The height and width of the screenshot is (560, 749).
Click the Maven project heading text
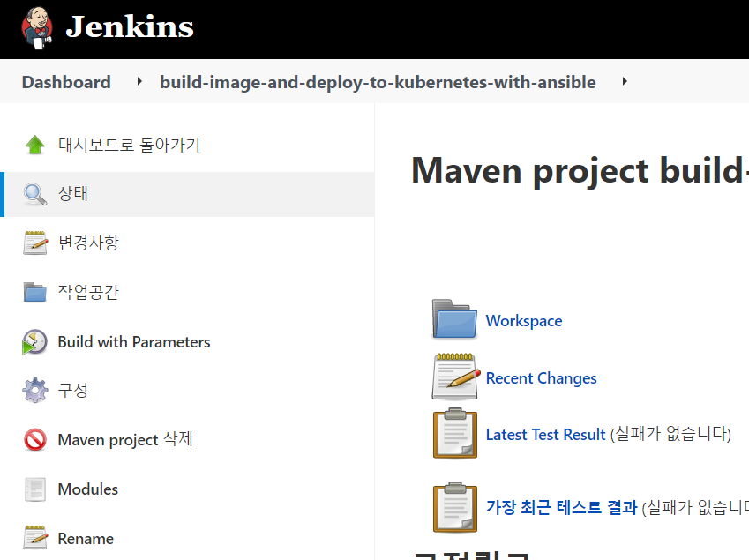tap(580, 170)
